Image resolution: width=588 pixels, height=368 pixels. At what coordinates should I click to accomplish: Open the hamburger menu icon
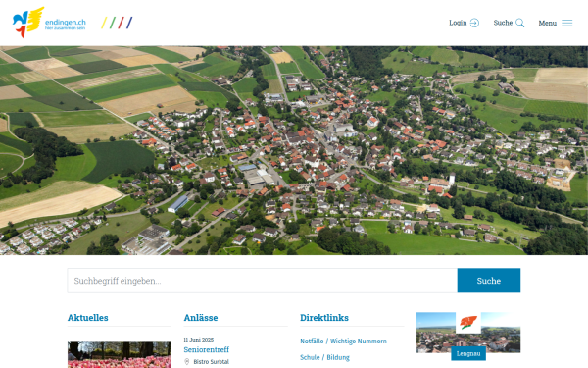tap(567, 23)
